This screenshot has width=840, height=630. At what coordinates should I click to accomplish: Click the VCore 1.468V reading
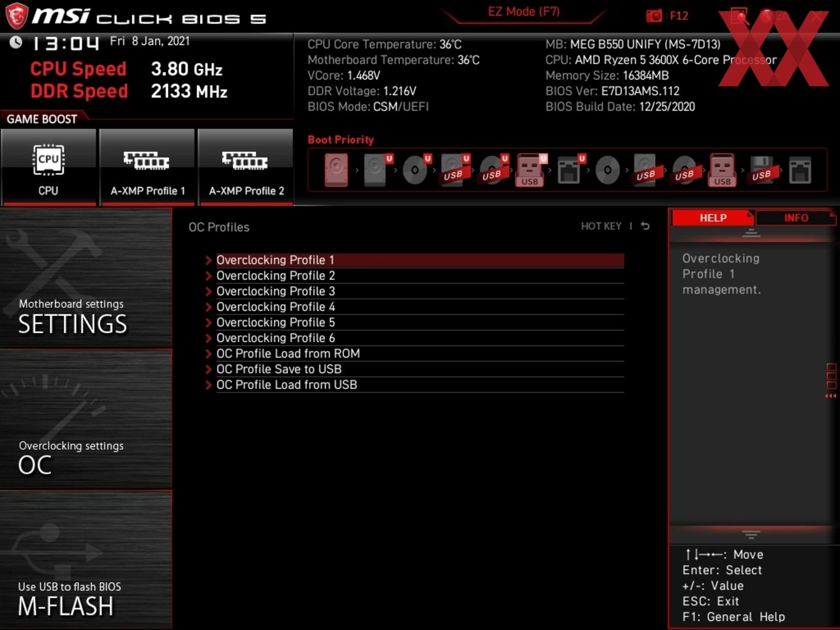tap(363, 75)
